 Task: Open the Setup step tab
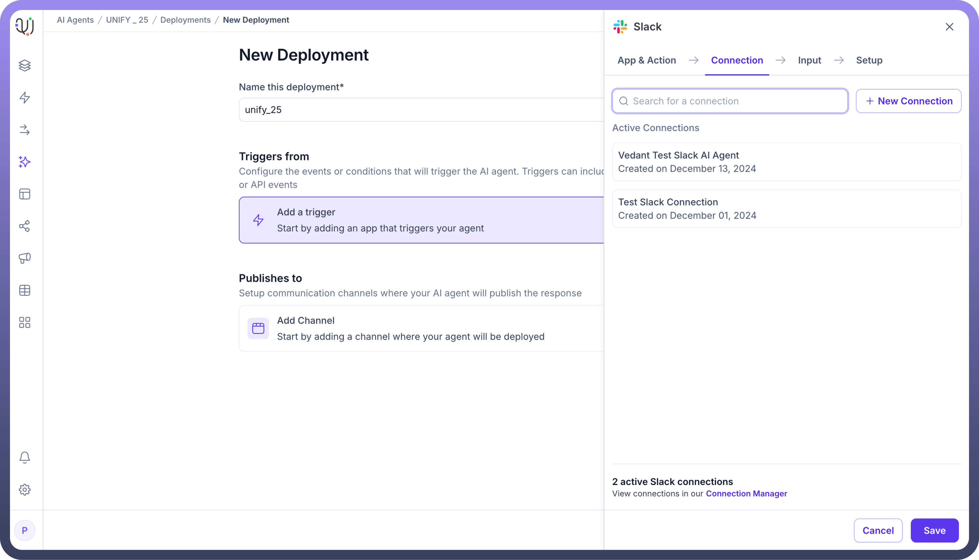coord(869,60)
